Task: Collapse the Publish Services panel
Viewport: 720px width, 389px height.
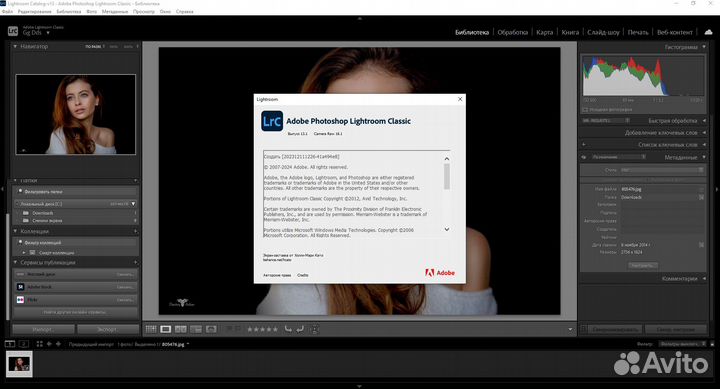Action: click(15, 263)
